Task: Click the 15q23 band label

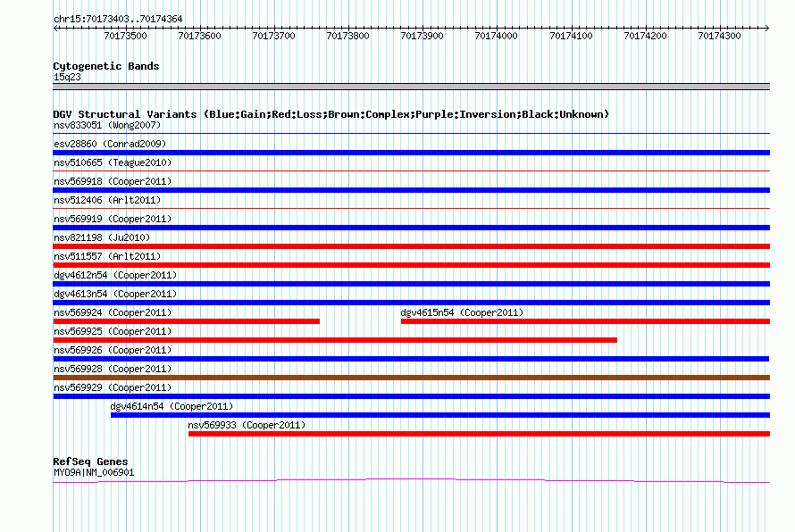Action: (67, 77)
